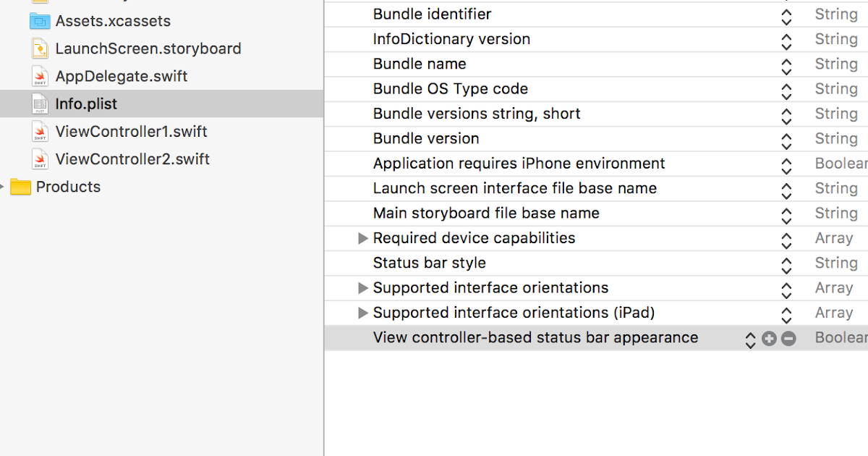Open ViewController1.swift in the navigator
This screenshot has height=456, width=868.
[130, 131]
